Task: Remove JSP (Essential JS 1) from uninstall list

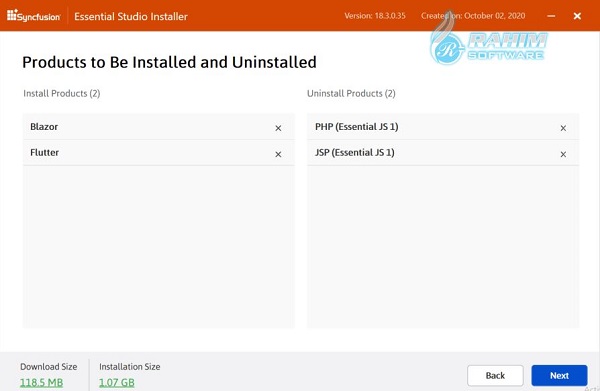Action: pos(563,154)
